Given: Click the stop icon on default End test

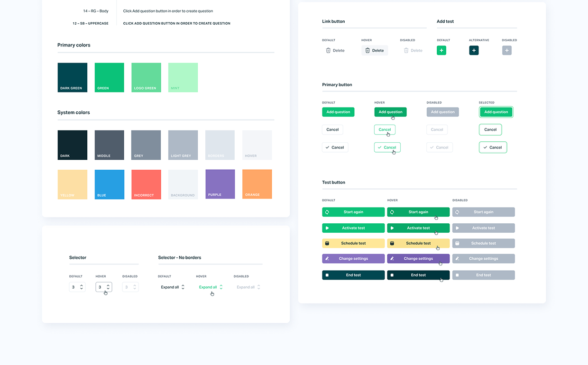Looking at the screenshot, I should [327, 275].
